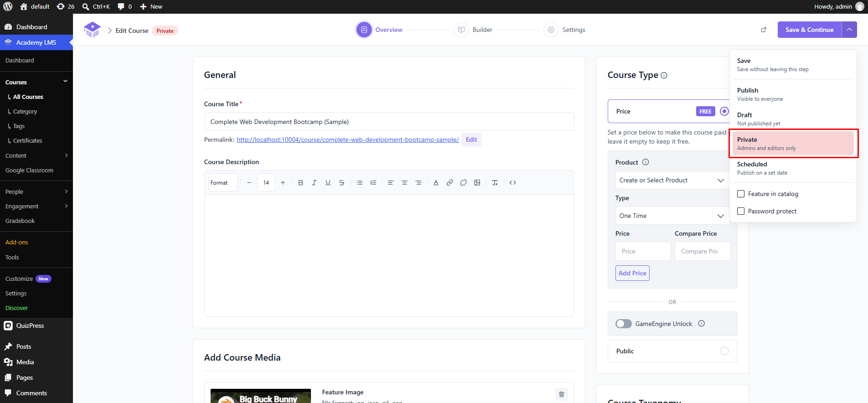Clear text formatting in editor

coord(495,183)
